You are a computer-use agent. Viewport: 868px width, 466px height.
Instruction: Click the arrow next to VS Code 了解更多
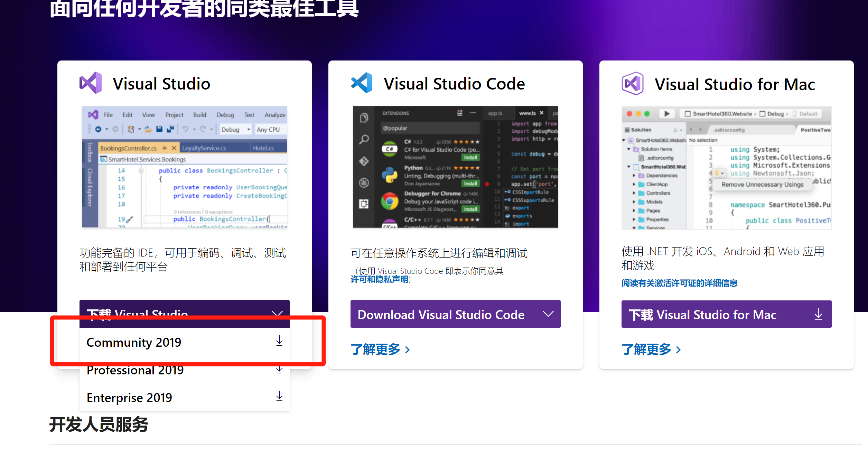coord(408,350)
